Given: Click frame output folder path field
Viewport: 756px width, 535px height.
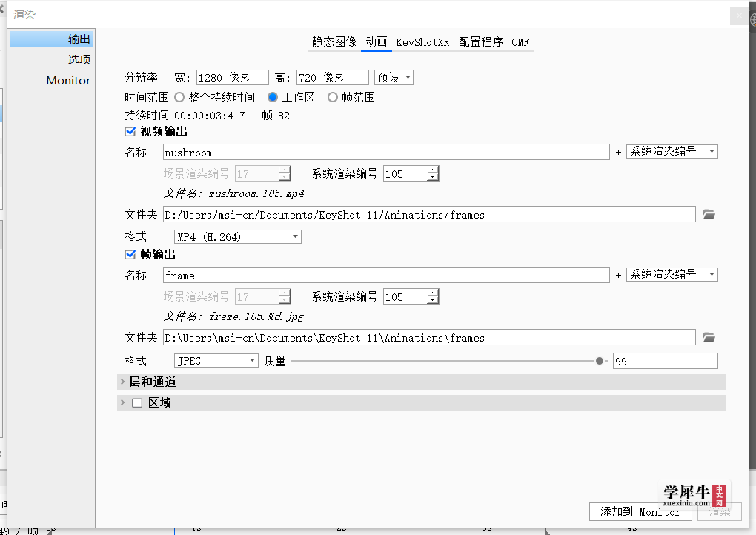Looking at the screenshot, I should click(x=429, y=337).
